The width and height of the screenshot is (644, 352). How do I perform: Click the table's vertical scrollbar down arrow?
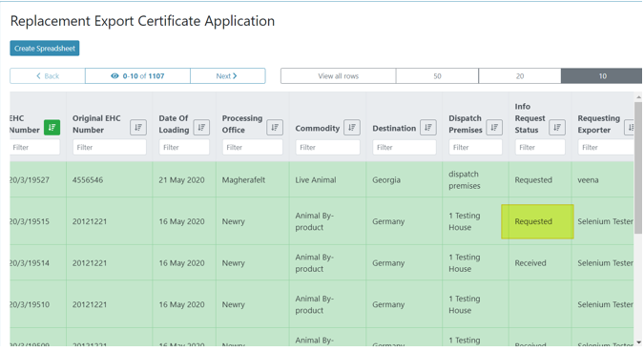point(638,342)
